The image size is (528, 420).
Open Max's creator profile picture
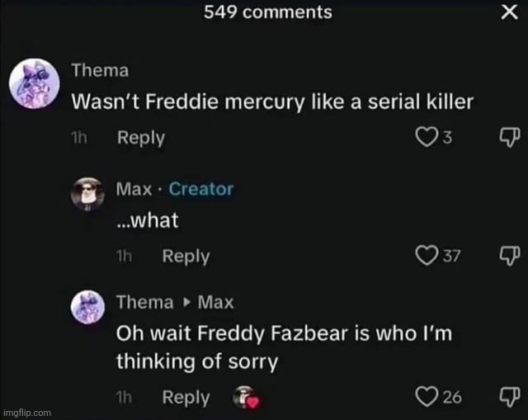click(88, 194)
